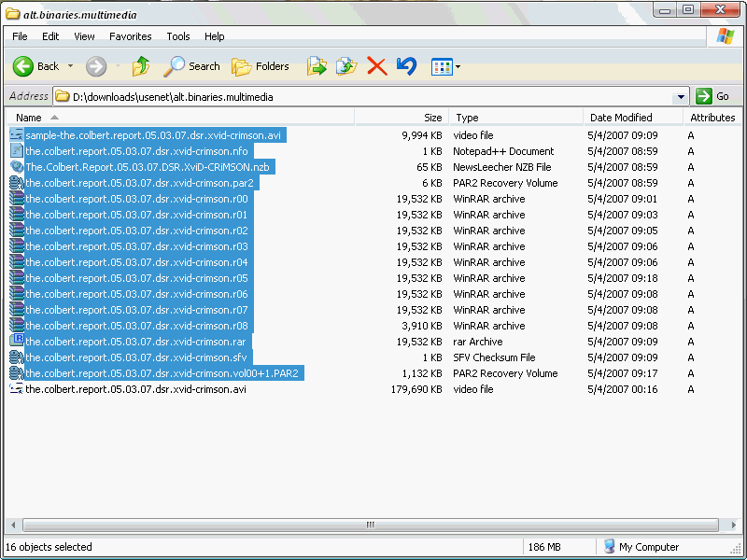747x560 pixels.
Task: Select the xvid-crimson.r02 file name
Action: pos(136,231)
